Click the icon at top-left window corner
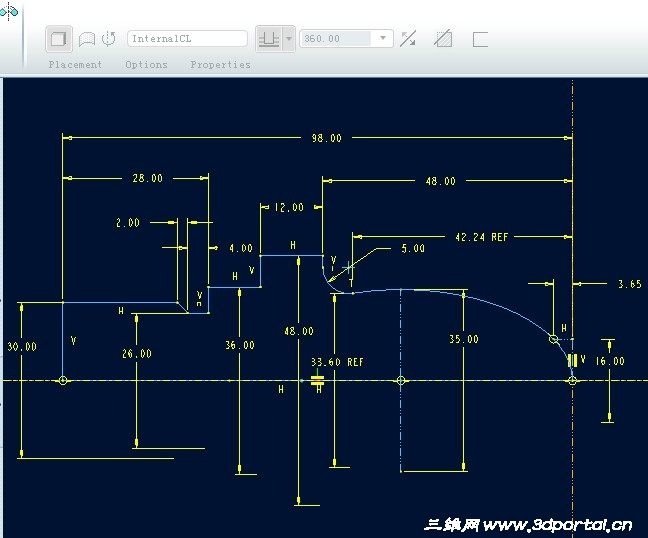The image size is (648, 538). click(9, 12)
